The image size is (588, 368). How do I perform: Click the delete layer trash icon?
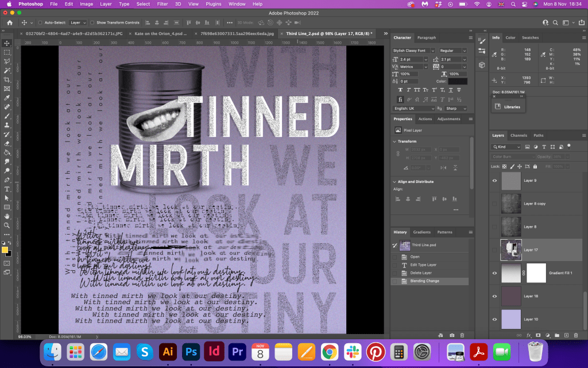576,335
